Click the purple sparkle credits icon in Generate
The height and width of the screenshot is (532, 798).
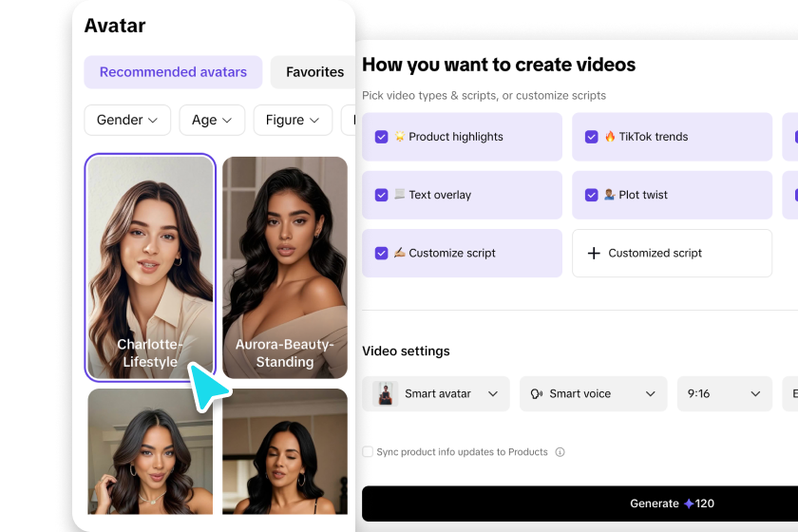pyautogui.click(x=689, y=503)
